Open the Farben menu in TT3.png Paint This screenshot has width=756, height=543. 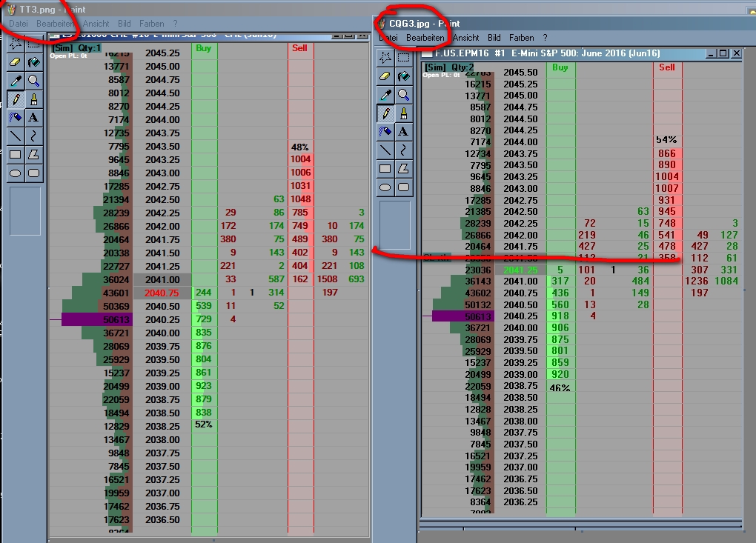(151, 24)
